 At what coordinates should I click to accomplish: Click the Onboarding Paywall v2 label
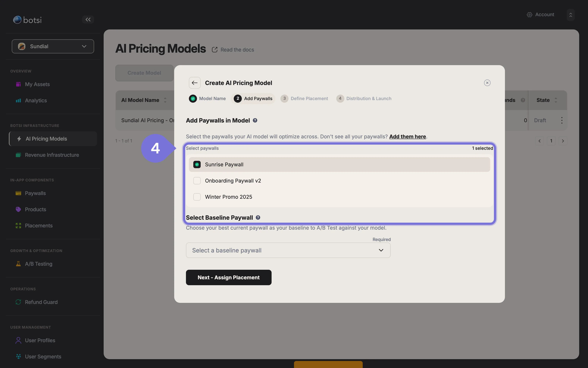coord(233,181)
